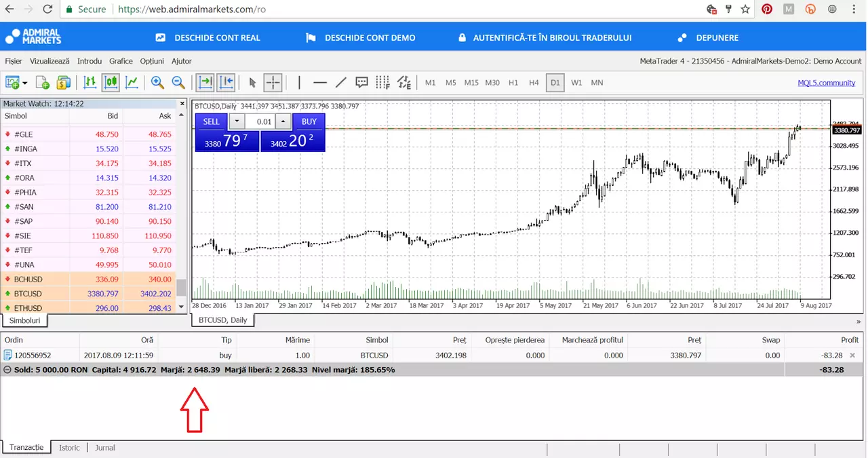Set timeframe to M5
The height and width of the screenshot is (458, 868).
pyautogui.click(x=451, y=83)
